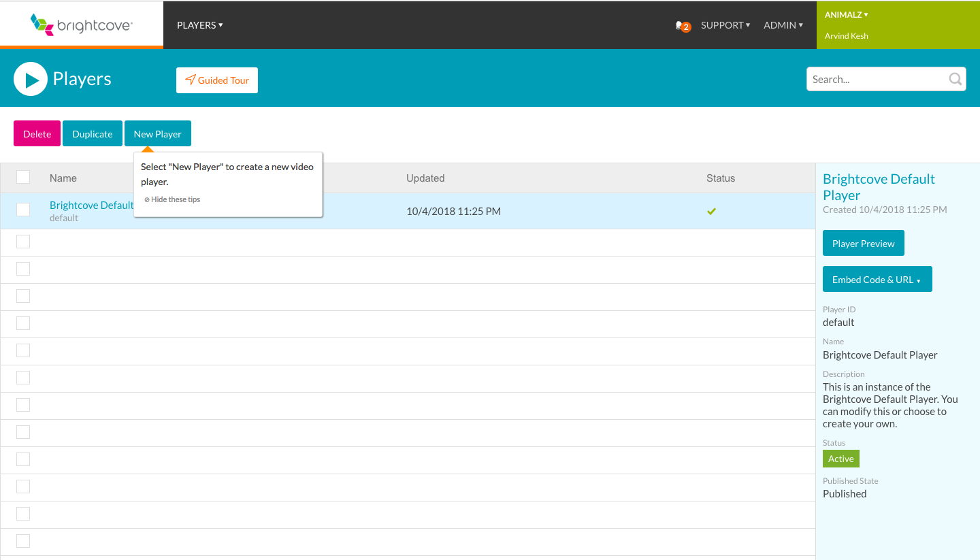
Task: Click the green status checkmark
Action: tap(711, 212)
